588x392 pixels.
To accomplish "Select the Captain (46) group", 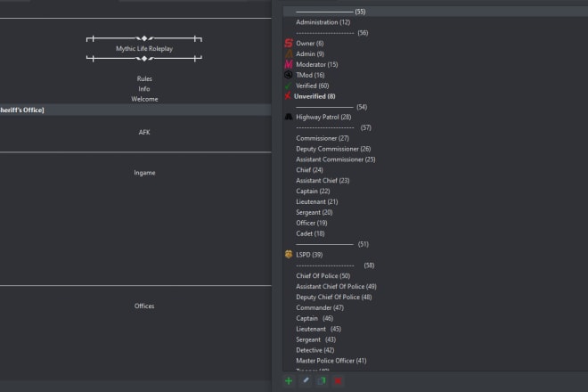I will coord(314,318).
